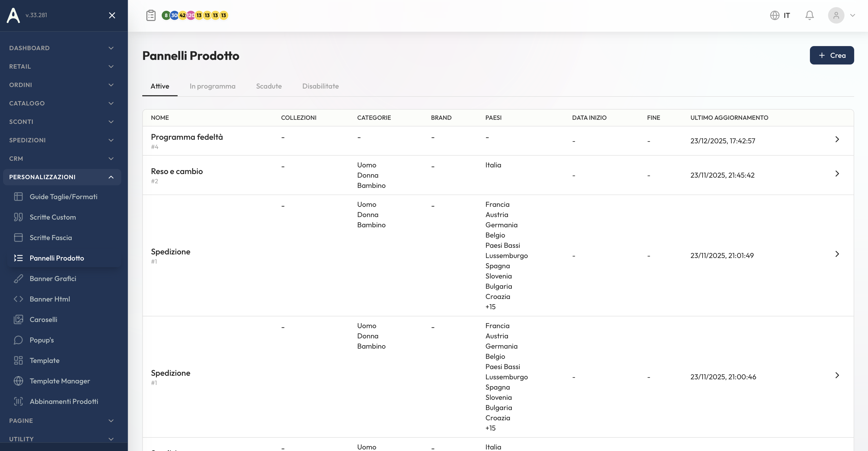This screenshot has width=868, height=451.
Task: Open Template in the sidebar
Action: click(x=64, y=360)
